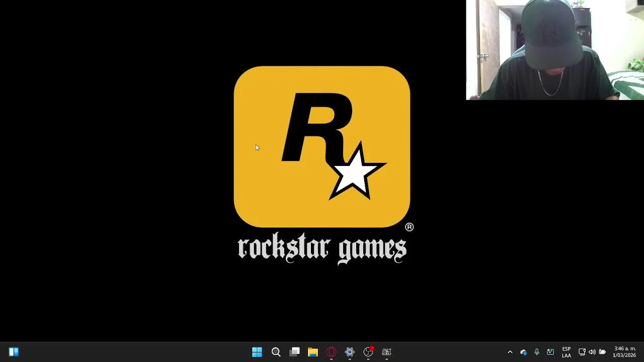Open the network status tray icon
The image size is (644, 362).
click(582, 352)
